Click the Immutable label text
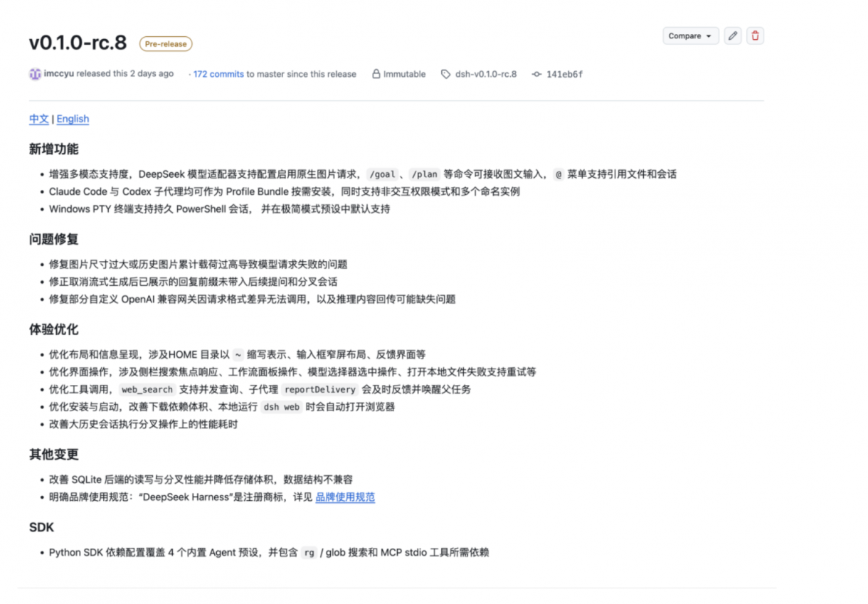The image size is (868, 604). (404, 74)
